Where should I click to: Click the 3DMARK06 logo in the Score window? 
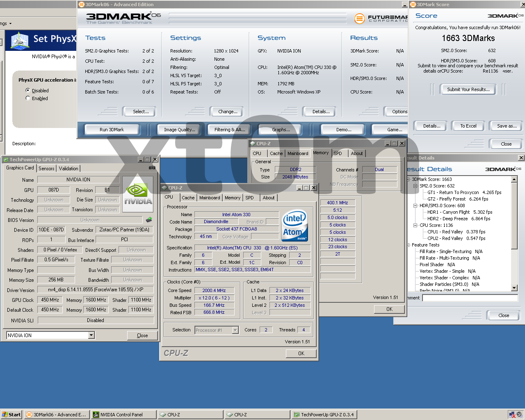tap(505, 16)
